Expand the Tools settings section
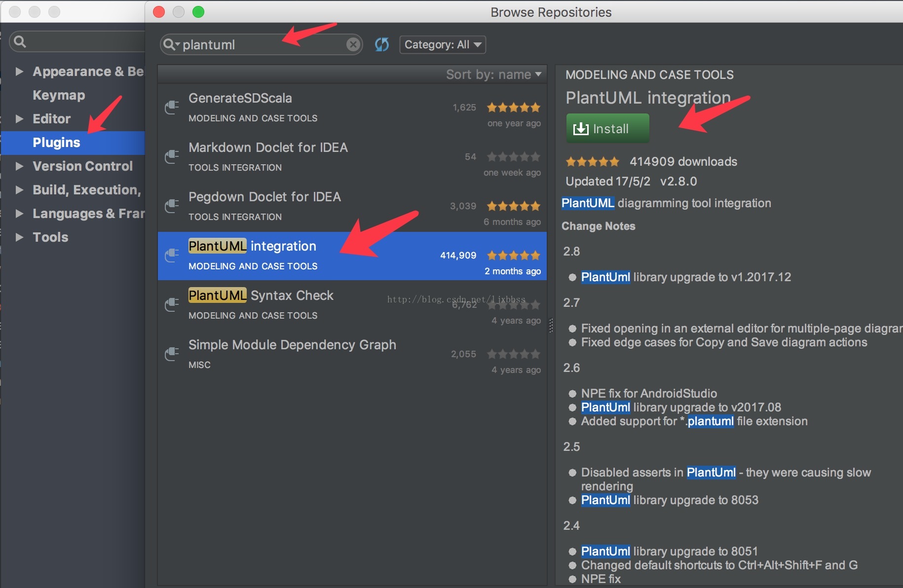 tap(19, 237)
